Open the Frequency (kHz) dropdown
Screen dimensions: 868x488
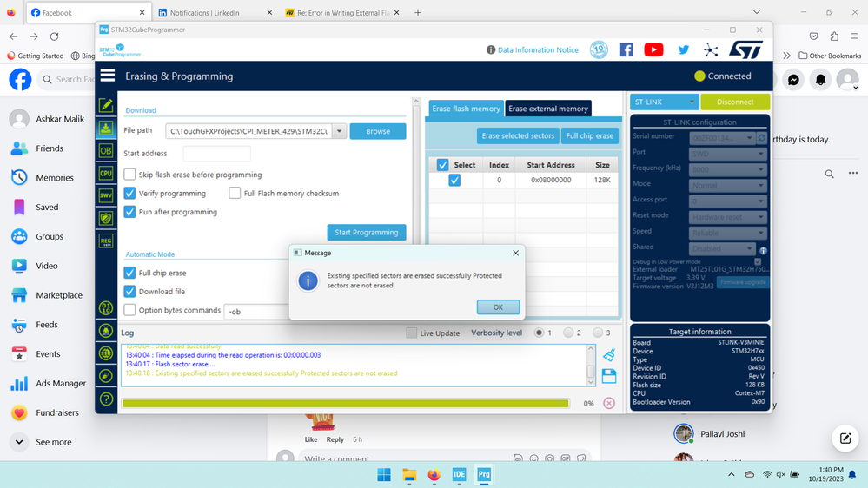(x=728, y=169)
